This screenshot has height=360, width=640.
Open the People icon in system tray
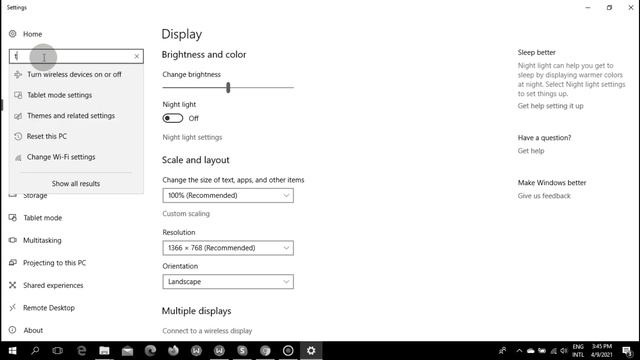(x=503, y=351)
